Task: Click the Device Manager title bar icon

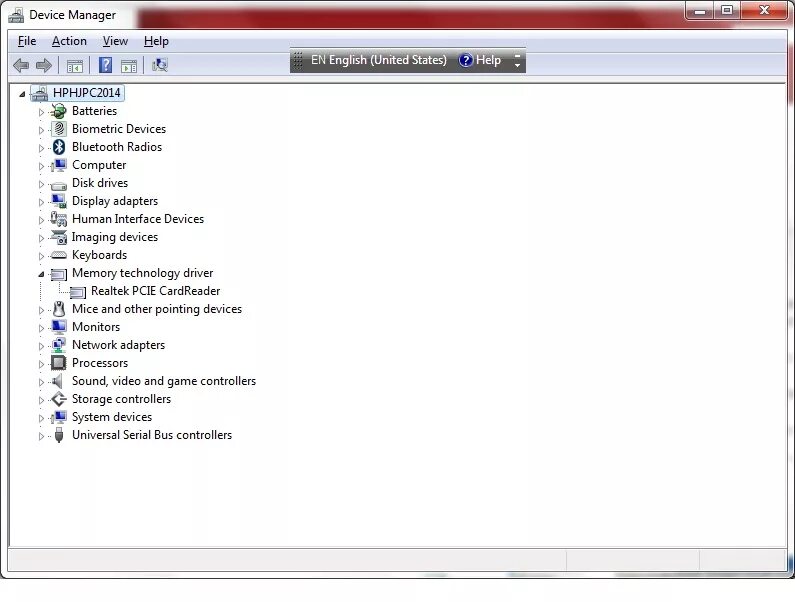Action: [16, 15]
